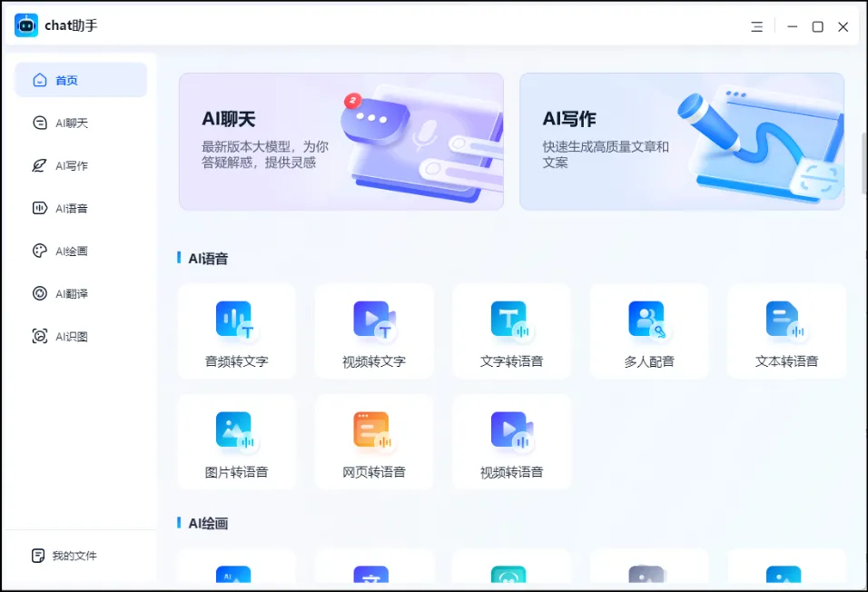868x592 pixels.
Task: Select AI写作 from the sidebar
Action: point(80,165)
